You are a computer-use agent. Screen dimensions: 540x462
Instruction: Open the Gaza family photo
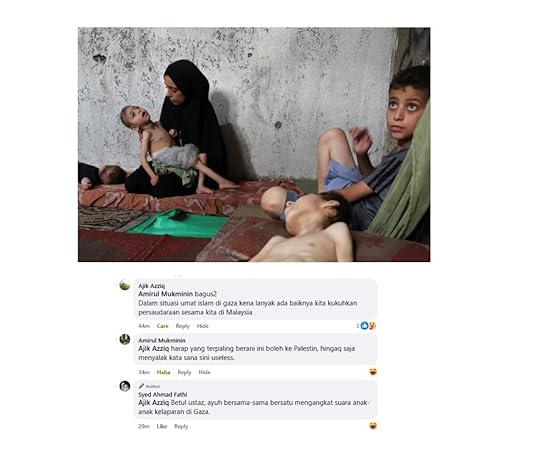(x=254, y=145)
